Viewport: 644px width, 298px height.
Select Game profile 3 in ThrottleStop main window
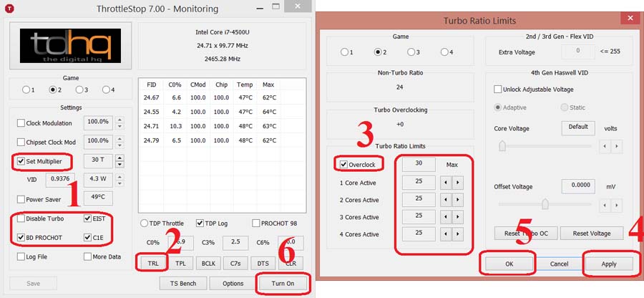(79, 90)
